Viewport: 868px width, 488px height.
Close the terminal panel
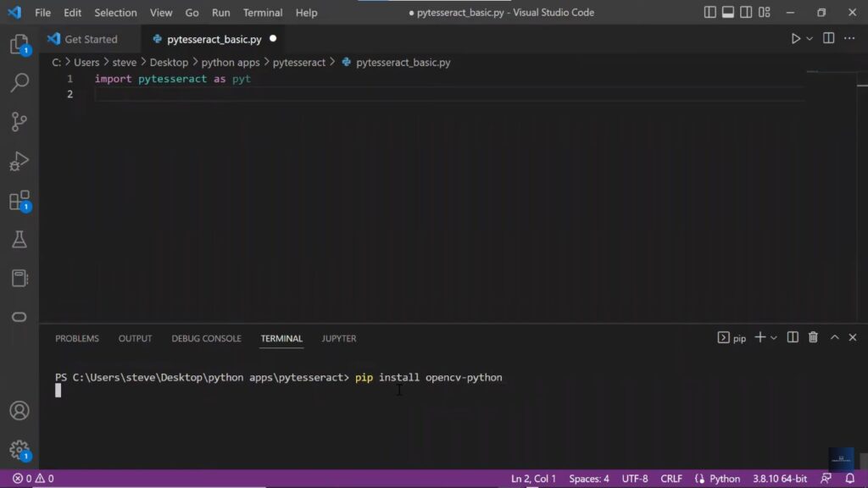click(x=853, y=337)
